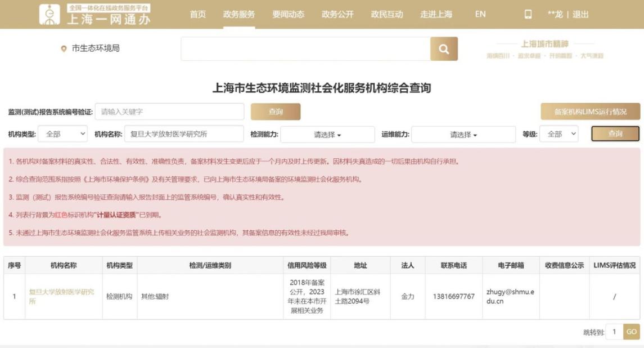This screenshot has height=348, width=644.
Task: Open the 要闻动态 menu item
Action: (x=289, y=15)
